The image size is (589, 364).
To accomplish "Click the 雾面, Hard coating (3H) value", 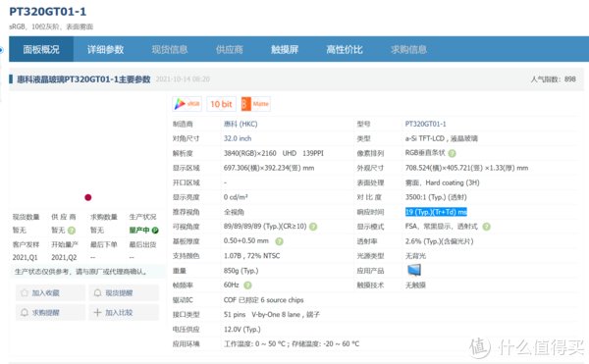I will click(442, 182).
